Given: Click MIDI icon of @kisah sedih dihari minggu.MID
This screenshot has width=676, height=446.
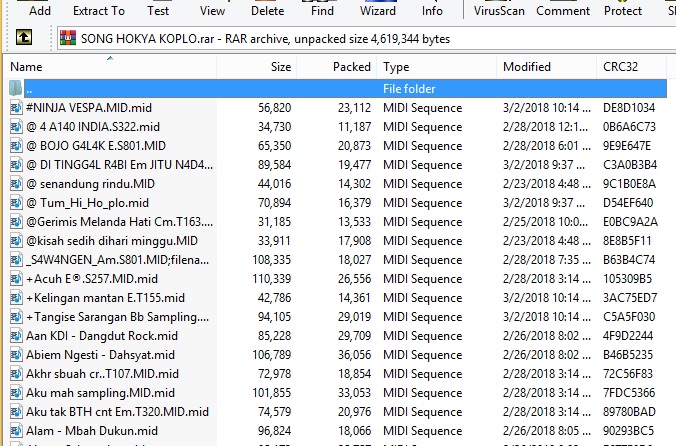Looking at the screenshot, I should click(x=16, y=240).
